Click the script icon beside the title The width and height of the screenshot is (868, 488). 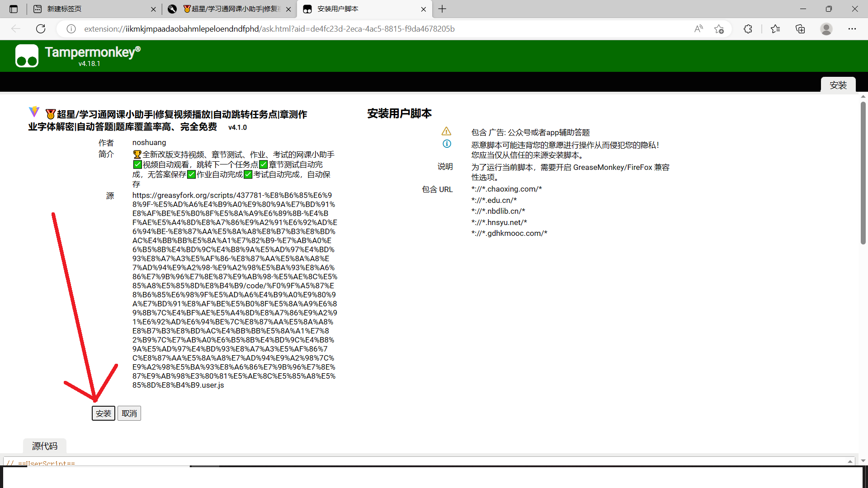[34, 111]
